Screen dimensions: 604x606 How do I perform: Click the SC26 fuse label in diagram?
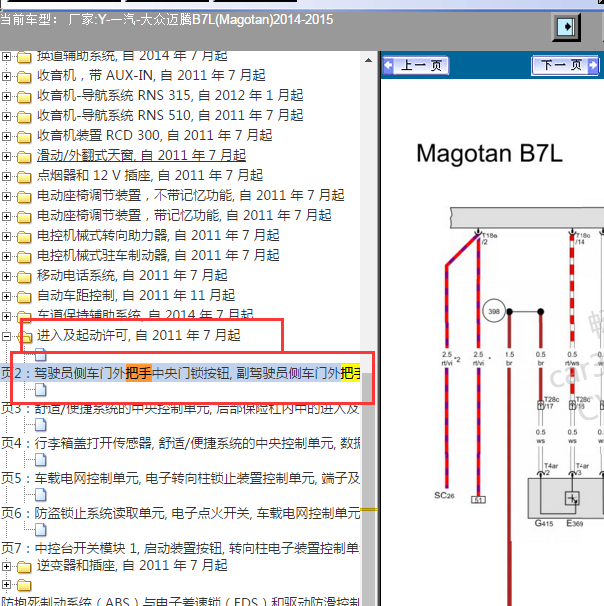444,495
